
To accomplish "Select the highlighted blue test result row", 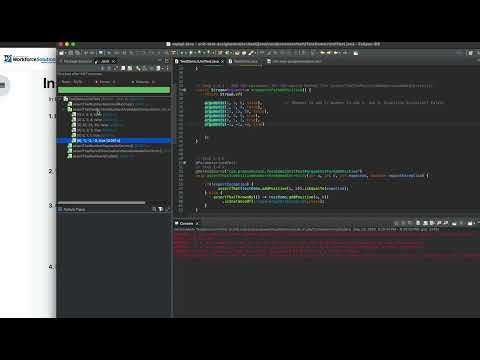I will pyautogui.click(x=114, y=141).
